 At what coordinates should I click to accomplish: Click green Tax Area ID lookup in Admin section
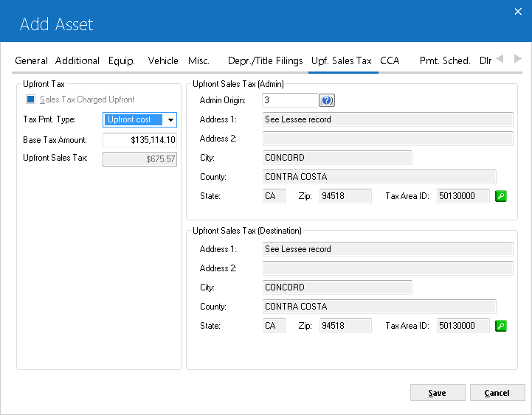(501, 196)
